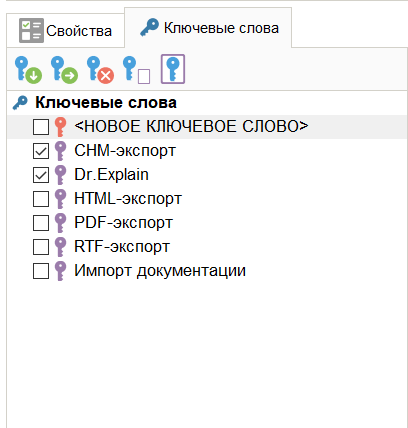Viewport: 408px width, 428px height.
Task: Click the key icon with green right arrow
Action: [x=64, y=70]
